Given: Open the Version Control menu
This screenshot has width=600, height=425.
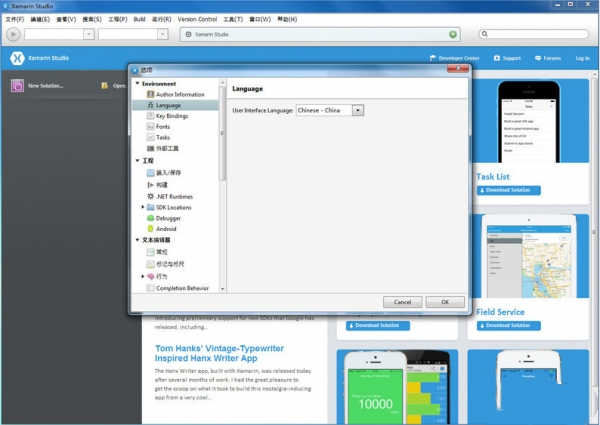Looking at the screenshot, I should (x=197, y=19).
